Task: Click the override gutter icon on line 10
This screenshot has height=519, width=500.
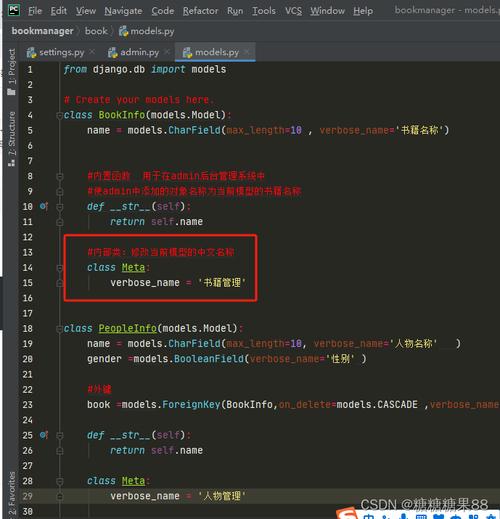Action: (x=44, y=206)
